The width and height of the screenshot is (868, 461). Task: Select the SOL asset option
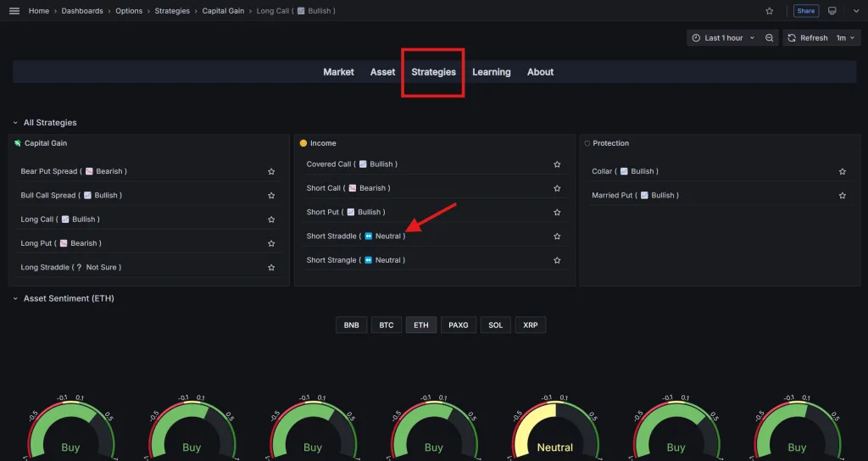[496, 325]
